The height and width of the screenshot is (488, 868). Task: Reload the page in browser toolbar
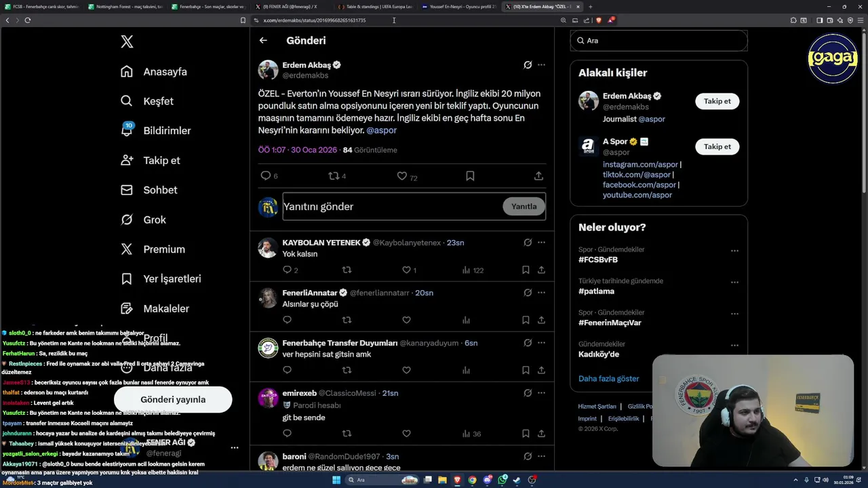[x=27, y=20]
